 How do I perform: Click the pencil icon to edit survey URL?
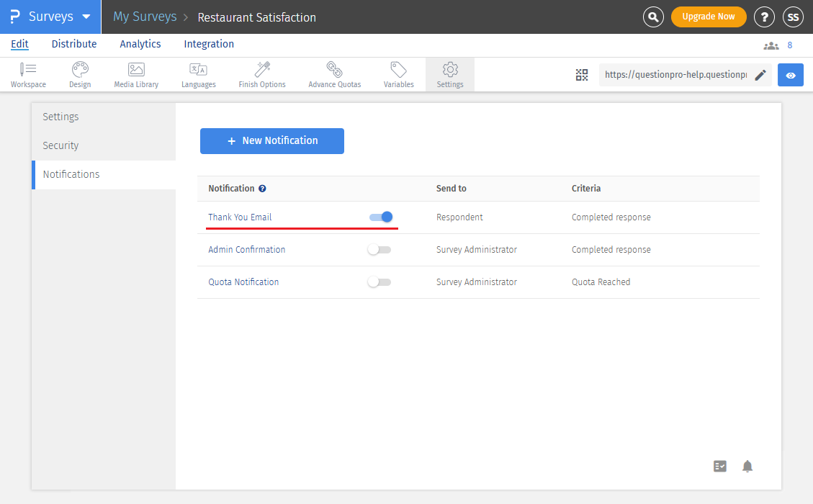click(760, 75)
